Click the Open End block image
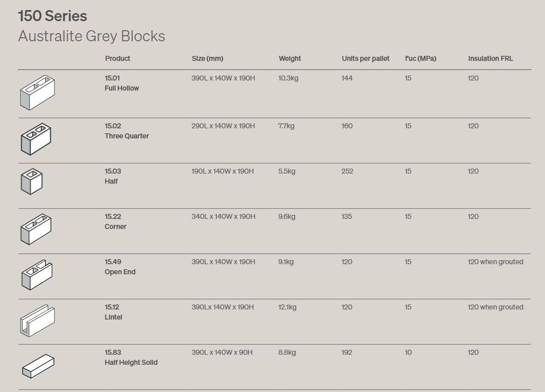The height and width of the screenshot is (392, 545). [37, 275]
